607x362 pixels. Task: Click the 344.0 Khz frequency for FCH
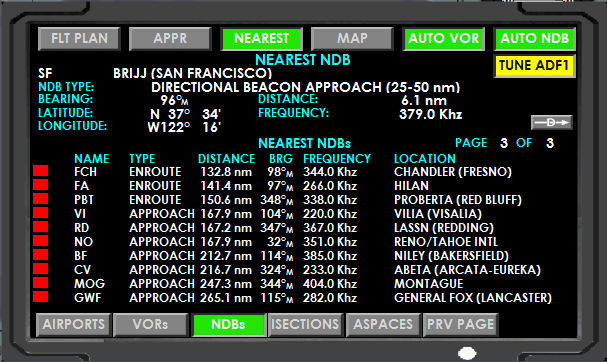(330, 172)
